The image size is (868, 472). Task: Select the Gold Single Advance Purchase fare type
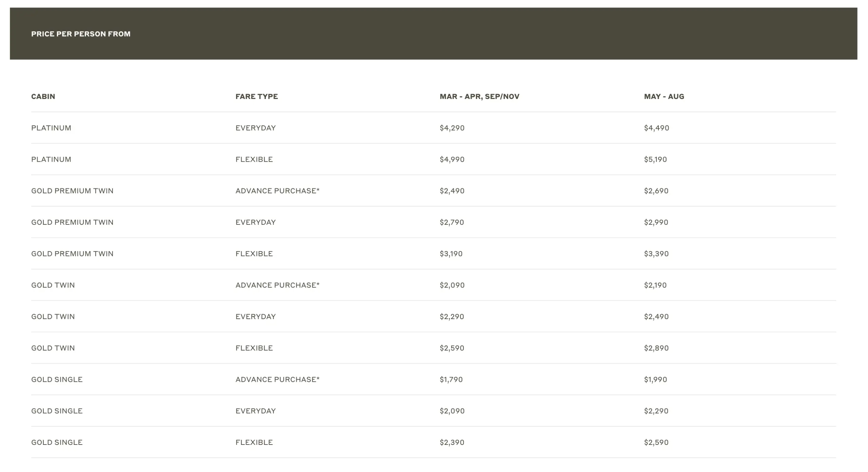tap(277, 379)
